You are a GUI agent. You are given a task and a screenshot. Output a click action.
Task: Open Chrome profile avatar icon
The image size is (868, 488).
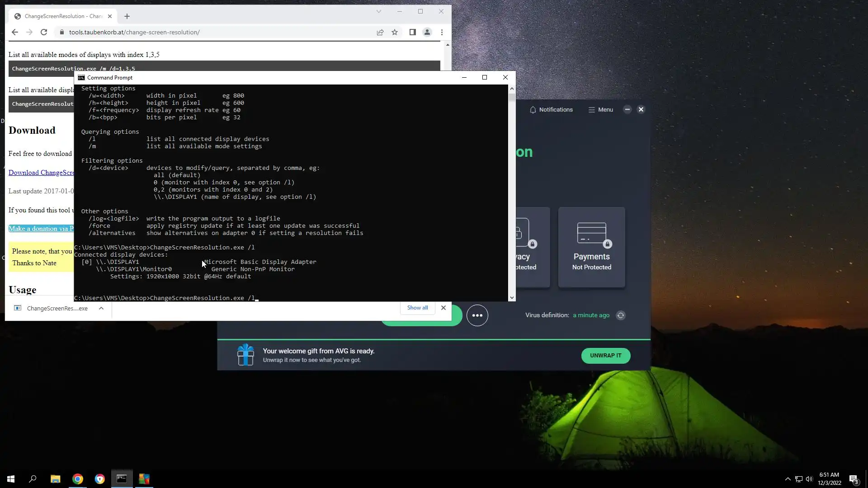pyautogui.click(x=427, y=32)
